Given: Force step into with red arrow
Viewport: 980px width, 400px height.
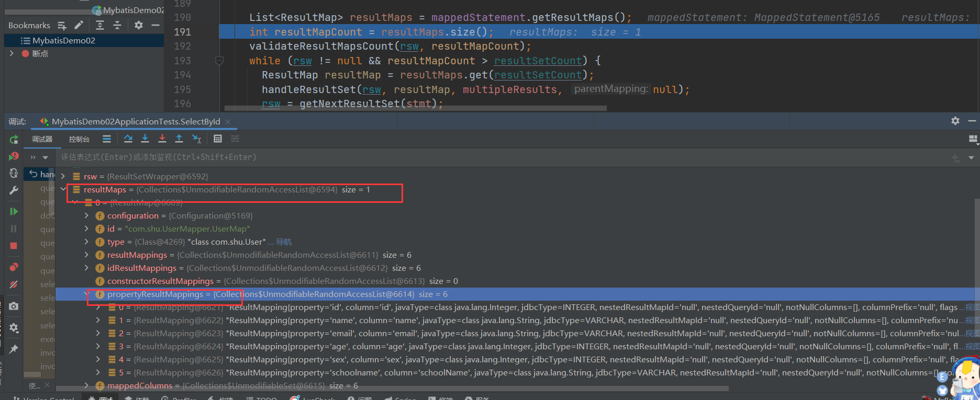Looking at the screenshot, I should (162, 139).
